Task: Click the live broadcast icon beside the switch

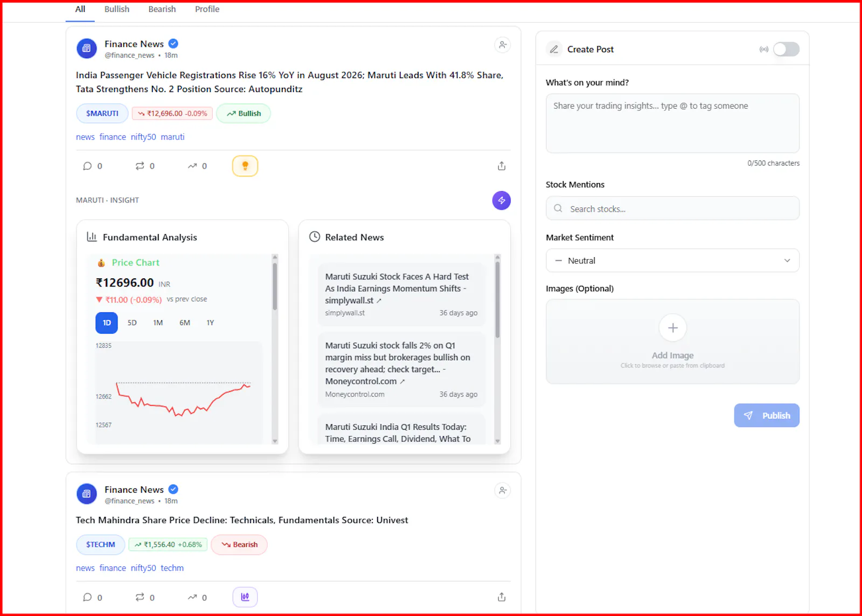Action: point(764,50)
